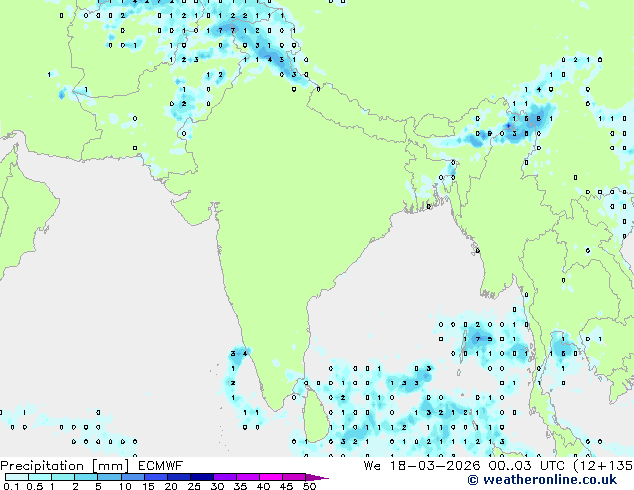The width and height of the screenshot is (634, 490).
Task: Click the '35' legend scale label
Action: tap(241, 486)
